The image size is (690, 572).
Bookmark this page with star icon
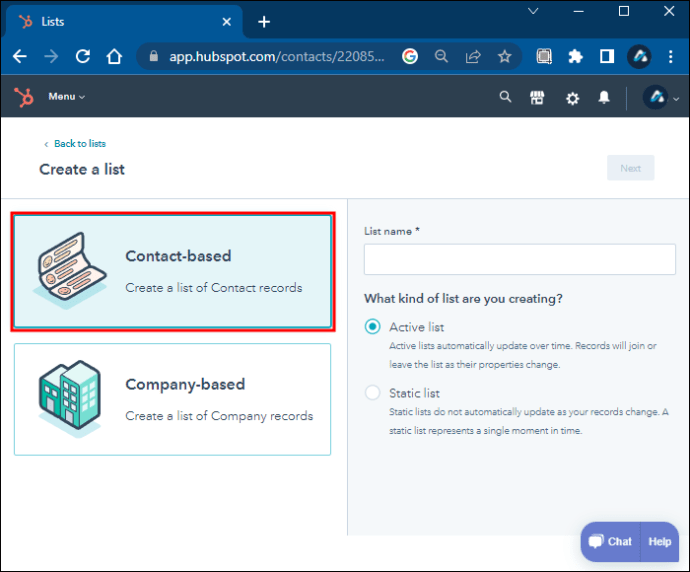[x=504, y=56]
